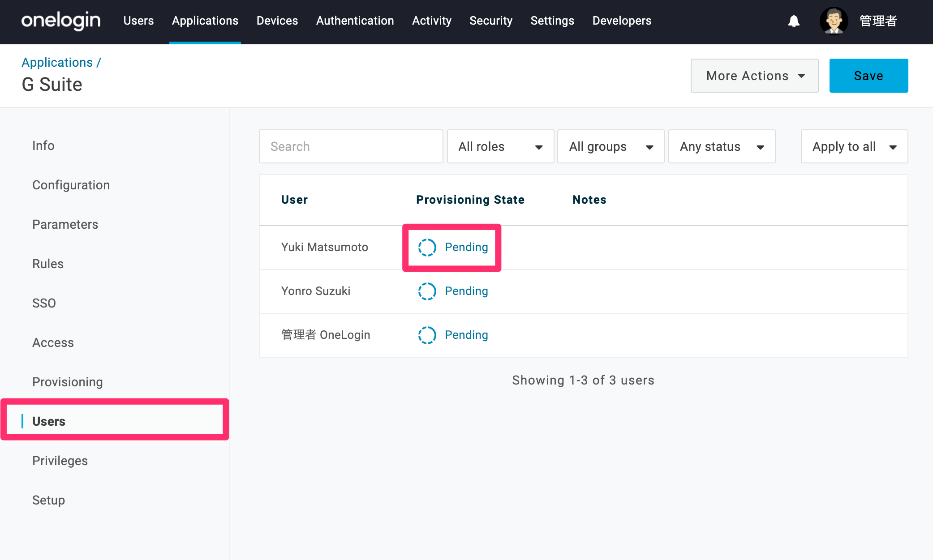The image size is (933, 560).
Task: Save the G Suite application
Action: [869, 76]
